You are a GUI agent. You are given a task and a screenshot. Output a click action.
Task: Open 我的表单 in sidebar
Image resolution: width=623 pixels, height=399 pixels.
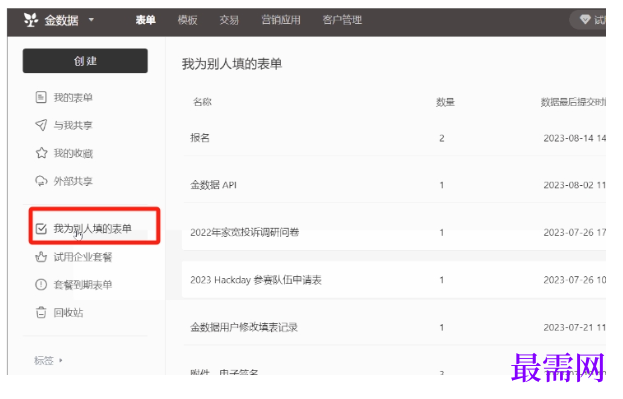(73, 98)
